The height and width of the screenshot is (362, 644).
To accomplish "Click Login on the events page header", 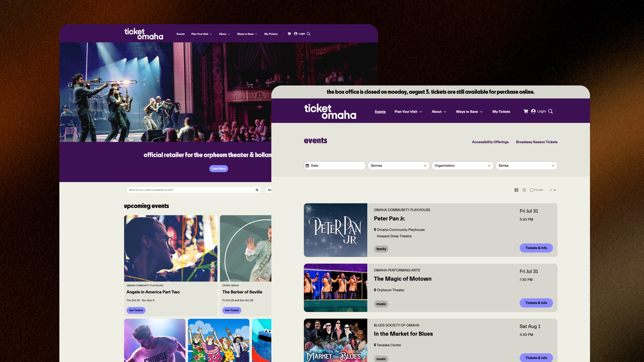I will tap(541, 111).
